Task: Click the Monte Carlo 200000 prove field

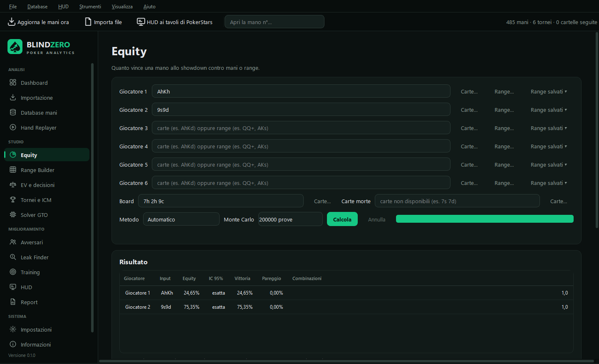Action: [290, 219]
